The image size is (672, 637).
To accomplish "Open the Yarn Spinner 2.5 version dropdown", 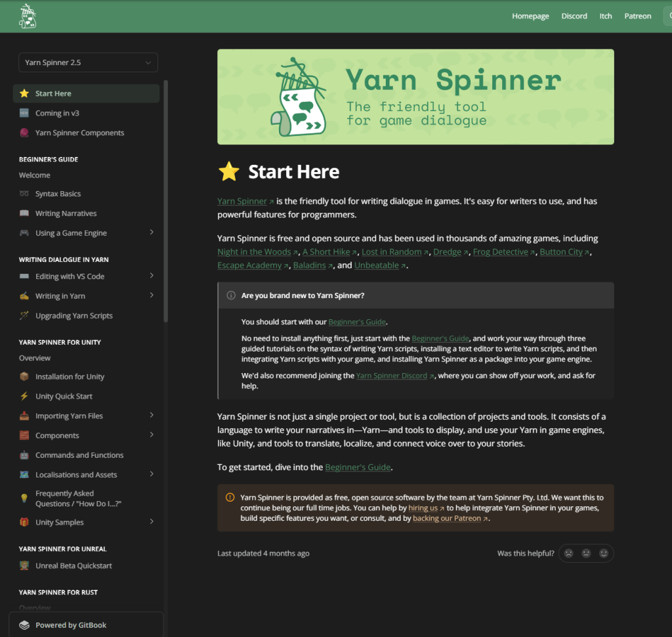I will pos(89,62).
